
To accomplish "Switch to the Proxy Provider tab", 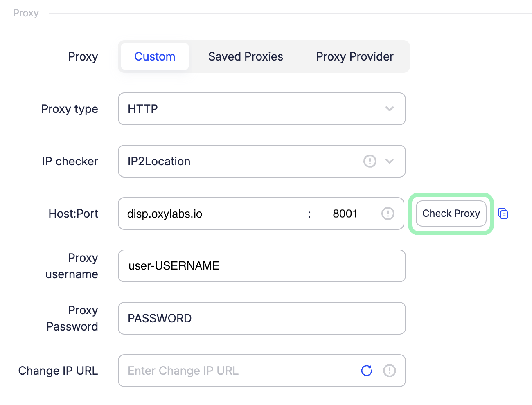I will (x=354, y=56).
